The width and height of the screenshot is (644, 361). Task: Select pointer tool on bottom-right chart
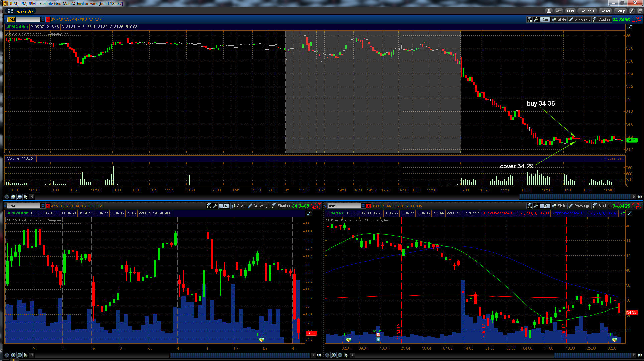[x=346, y=355]
